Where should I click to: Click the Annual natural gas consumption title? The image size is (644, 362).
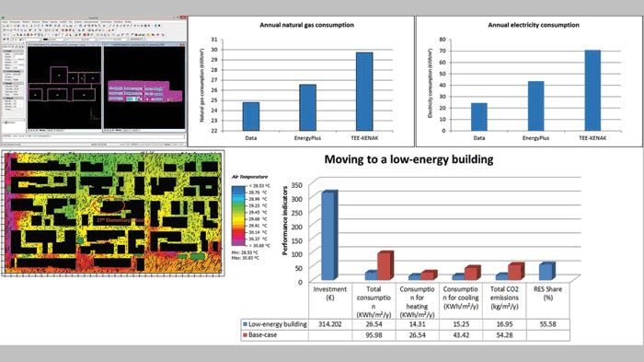(306, 25)
